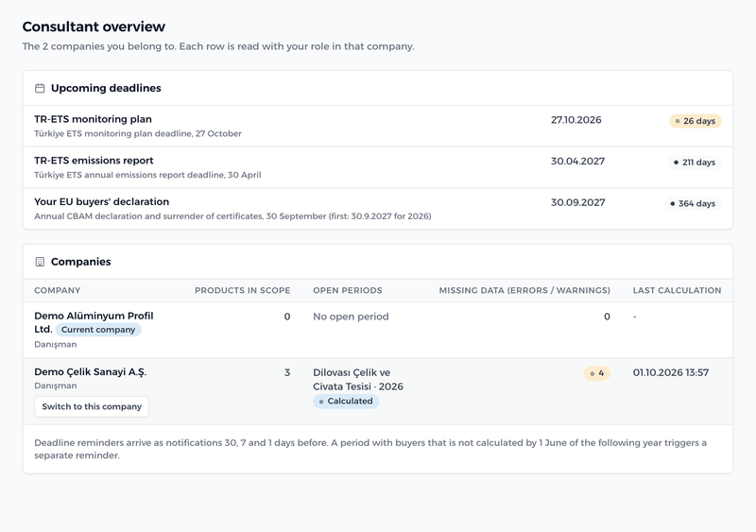Image resolution: width=756 pixels, height=532 pixels.
Task: Click the No open period cell
Action: coord(351,317)
